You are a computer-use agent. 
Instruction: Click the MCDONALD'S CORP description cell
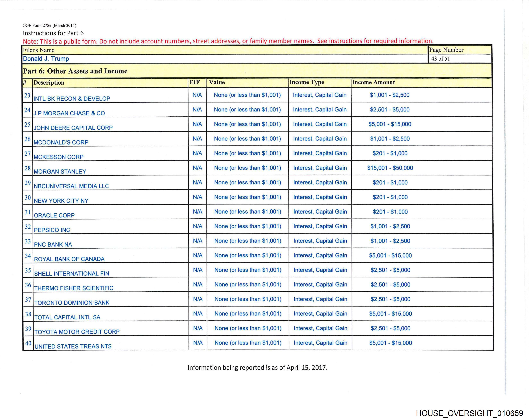coord(61,142)
